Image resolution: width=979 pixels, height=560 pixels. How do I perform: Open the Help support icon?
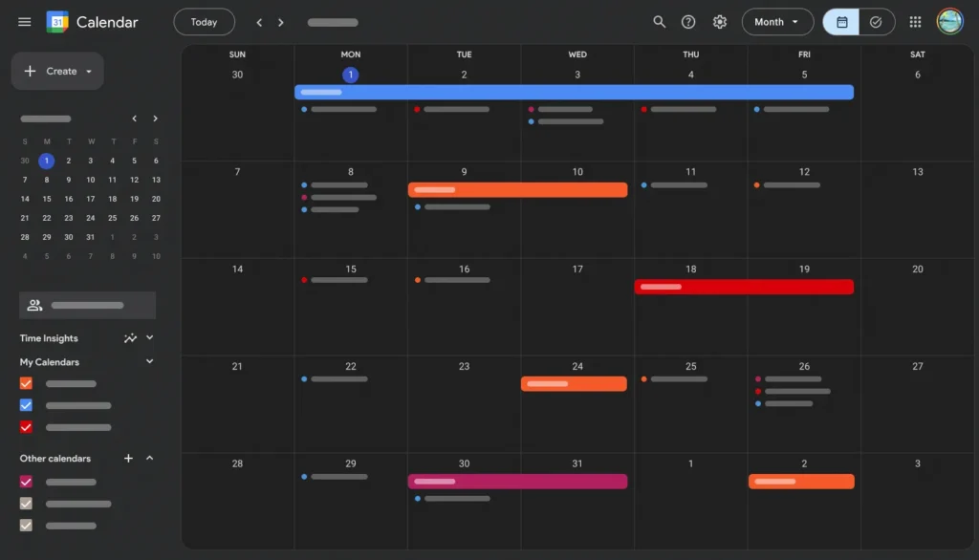[x=689, y=21]
